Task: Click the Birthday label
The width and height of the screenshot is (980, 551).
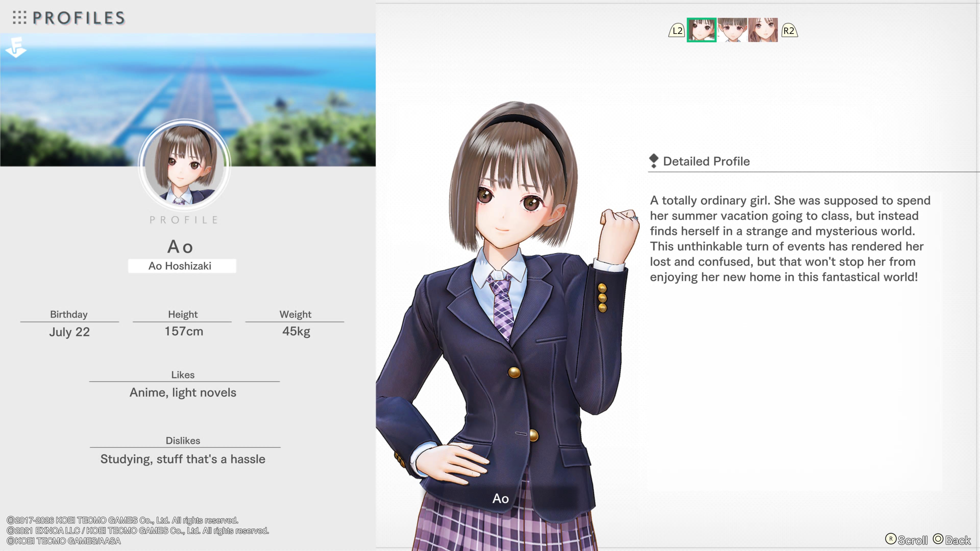Action: point(69,315)
